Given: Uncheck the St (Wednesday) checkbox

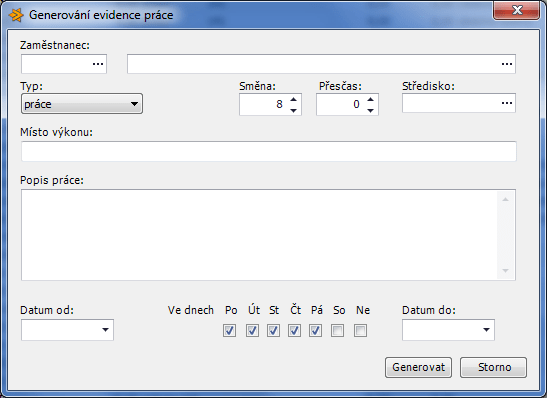Looking at the screenshot, I should click(x=274, y=330).
